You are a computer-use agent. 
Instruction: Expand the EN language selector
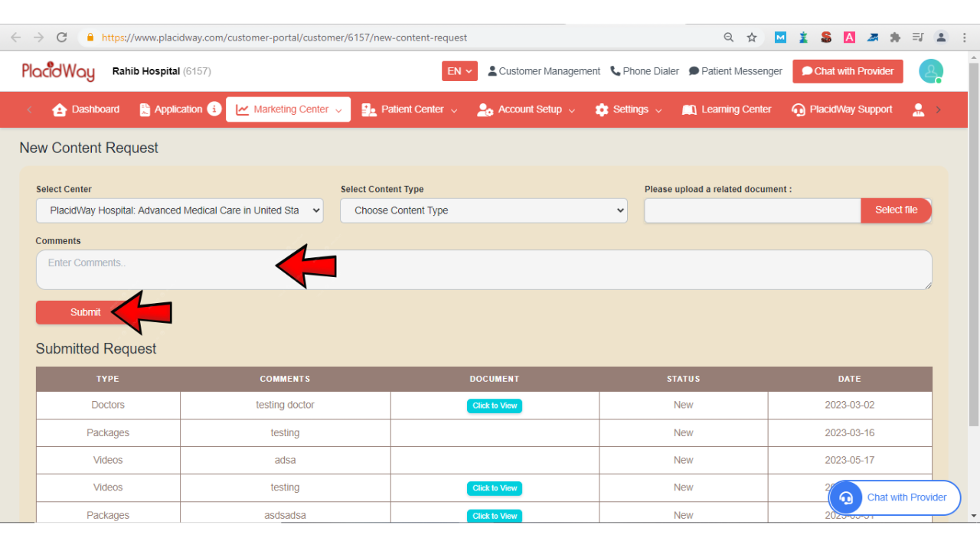point(459,71)
